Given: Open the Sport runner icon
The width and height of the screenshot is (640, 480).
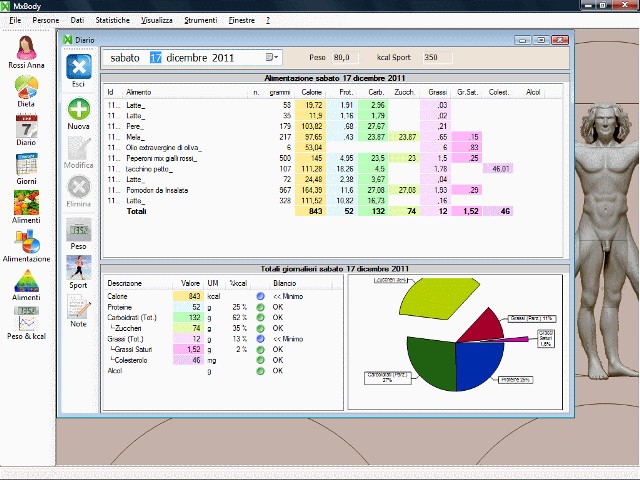Looking at the screenshot, I should pyautogui.click(x=79, y=268).
